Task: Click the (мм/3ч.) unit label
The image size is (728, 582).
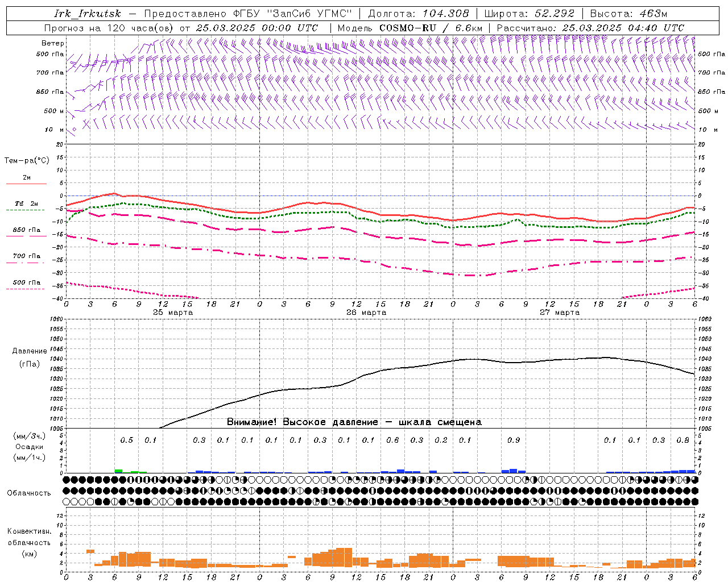Action: (x=30, y=436)
